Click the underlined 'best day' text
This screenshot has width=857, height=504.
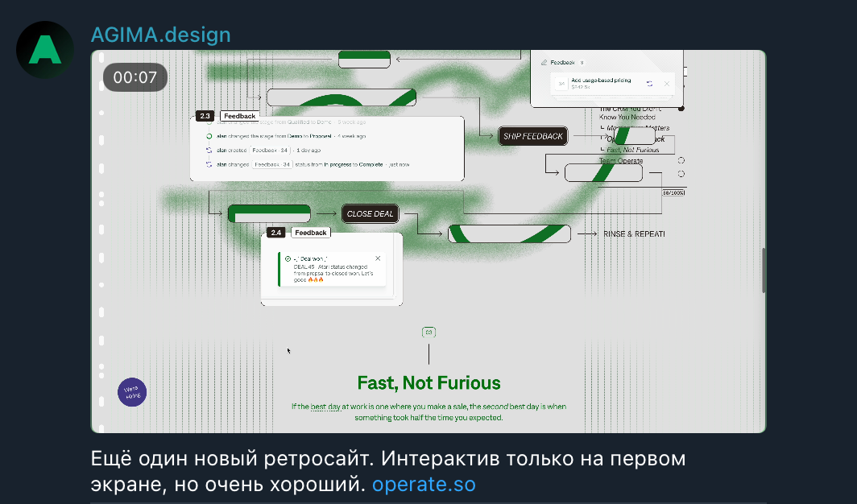(325, 407)
